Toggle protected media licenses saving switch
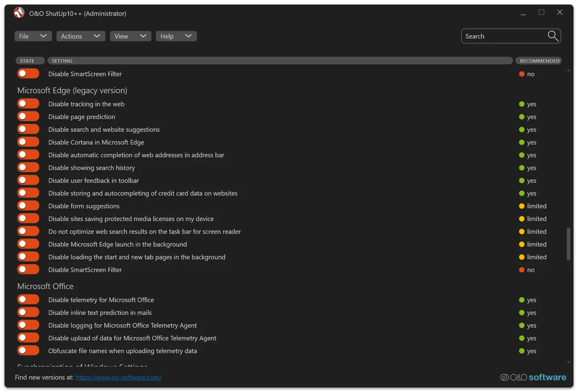This screenshot has width=578, height=392. pyautogui.click(x=28, y=219)
